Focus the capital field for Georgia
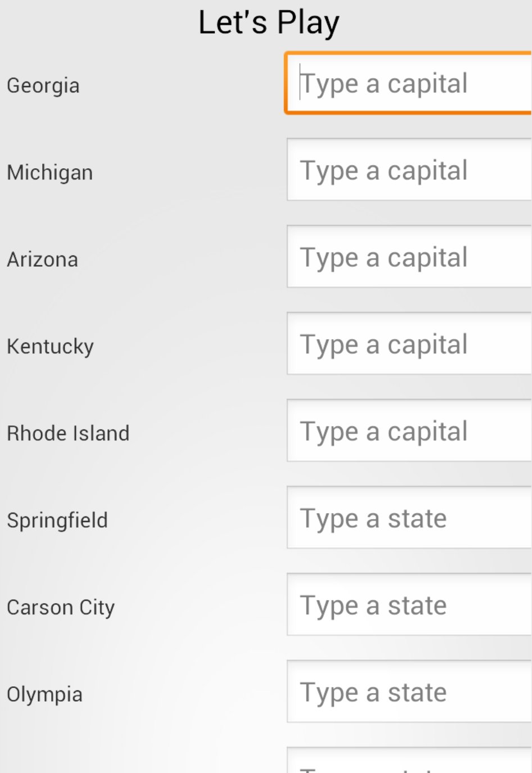This screenshot has height=773, width=532. pos(409,84)
